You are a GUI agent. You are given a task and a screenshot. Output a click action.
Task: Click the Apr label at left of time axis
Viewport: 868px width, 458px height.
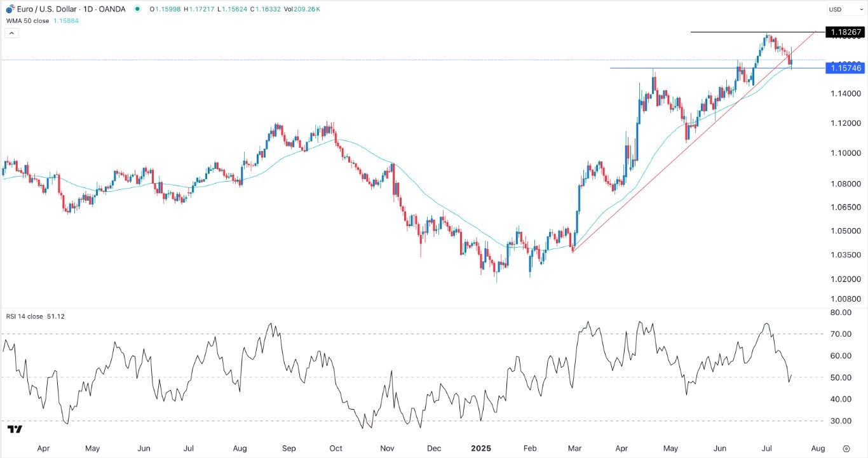pos(43,448)
